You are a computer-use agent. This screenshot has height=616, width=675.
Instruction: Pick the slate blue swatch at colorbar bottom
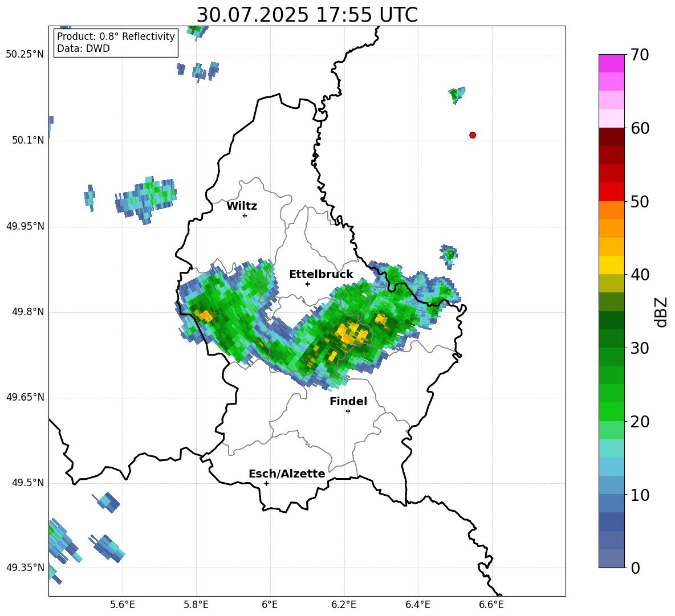[611, 558]
